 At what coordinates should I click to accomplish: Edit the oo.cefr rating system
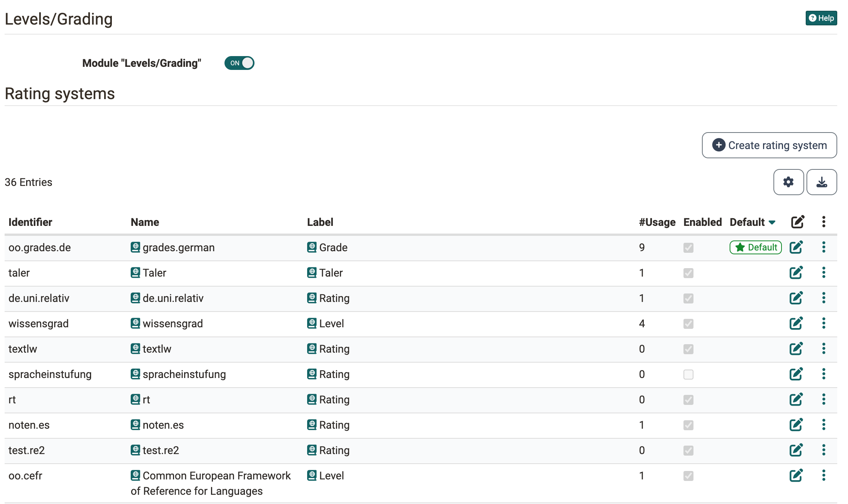click(x=796, y=476)
